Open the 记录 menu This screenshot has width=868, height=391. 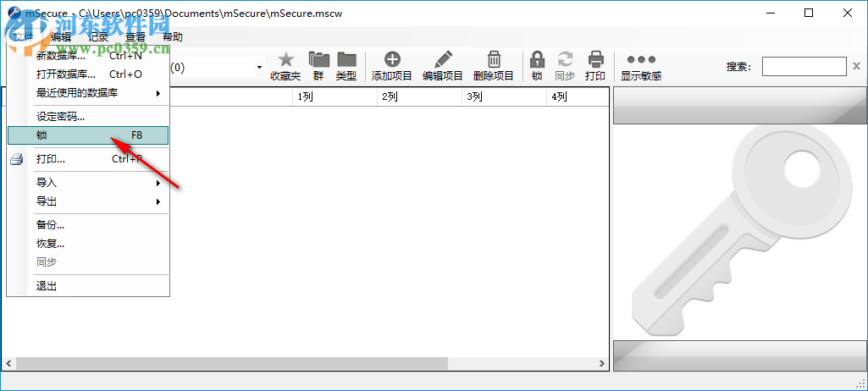tap(98, 37)
